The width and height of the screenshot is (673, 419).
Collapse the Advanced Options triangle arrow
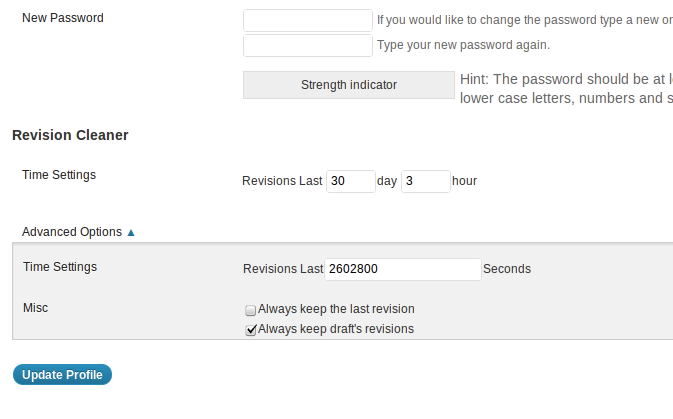click(x=131, y=232)
